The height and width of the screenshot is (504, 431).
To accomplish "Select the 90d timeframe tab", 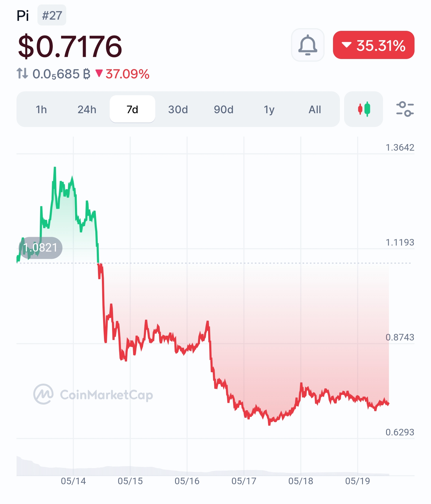I will (x=224, y=109).
